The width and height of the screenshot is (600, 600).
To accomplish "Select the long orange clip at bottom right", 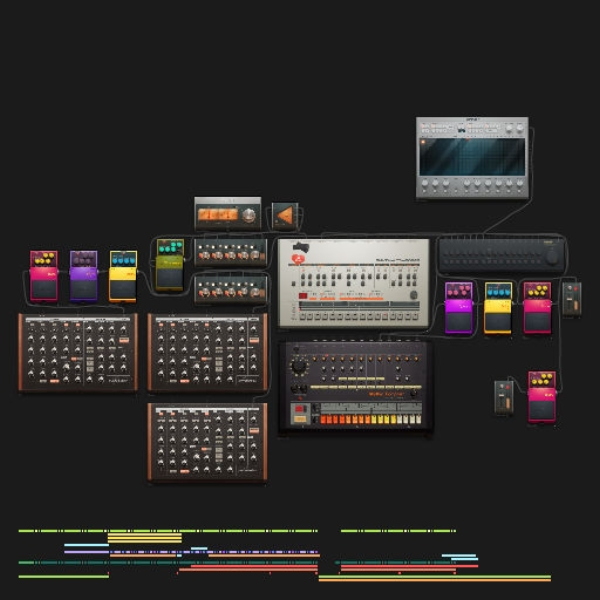I will tap(435, 580).
